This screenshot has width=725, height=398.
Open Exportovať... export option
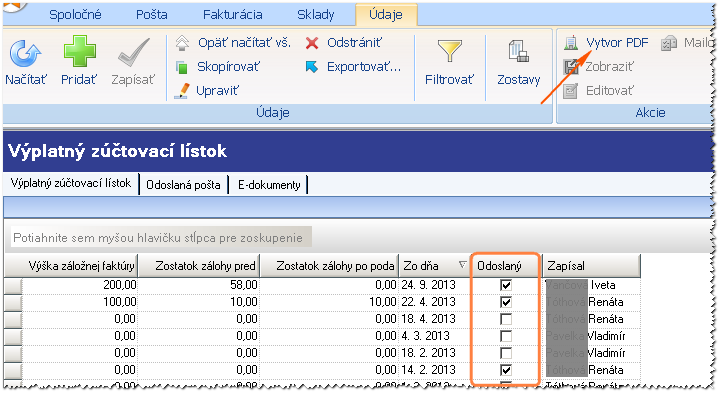[x=353, y=67]
